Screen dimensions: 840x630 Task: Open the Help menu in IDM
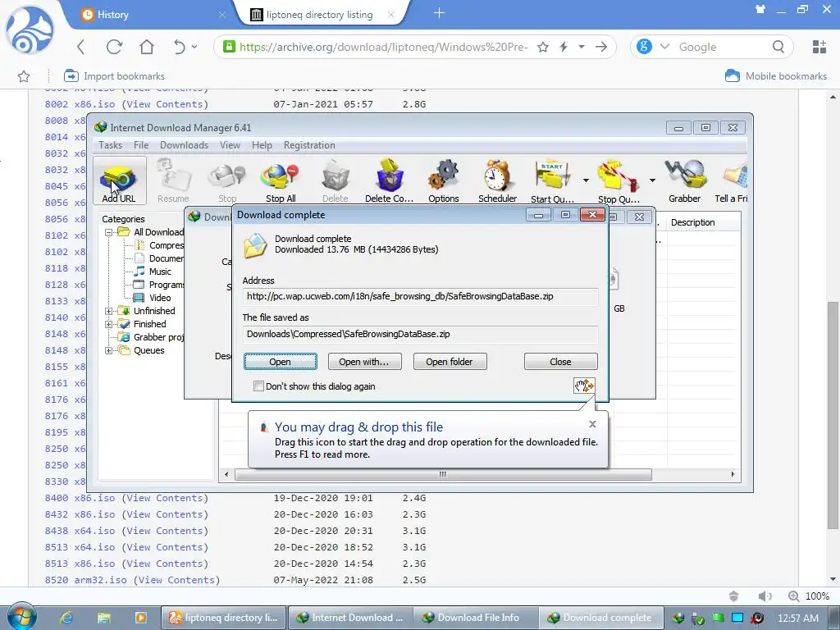tap(262, 145)
